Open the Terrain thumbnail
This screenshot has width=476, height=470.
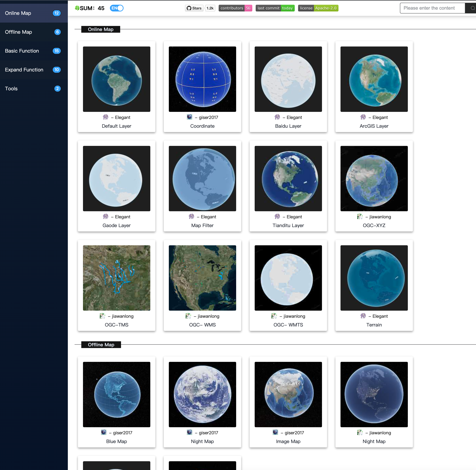pyautogui.click(x=374, y=278)
